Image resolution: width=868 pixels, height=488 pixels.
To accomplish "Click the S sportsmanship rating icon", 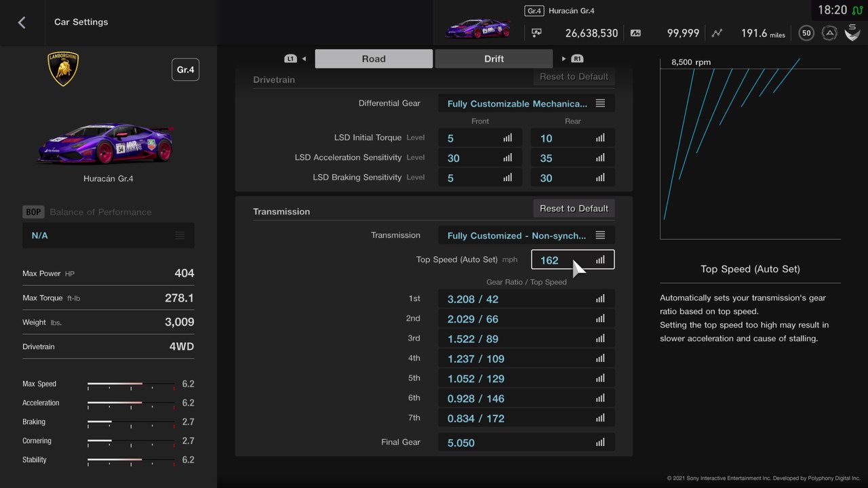I will click(852, 32).
